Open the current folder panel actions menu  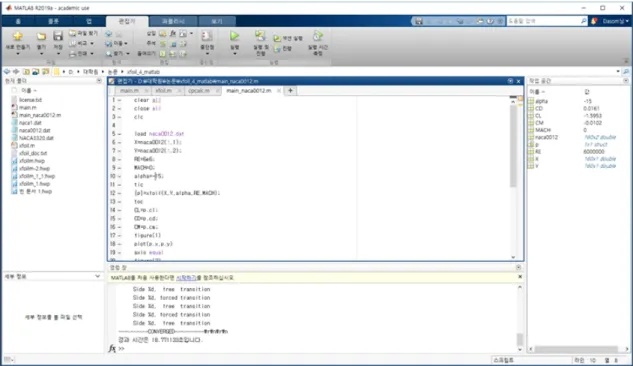(99, 81)
